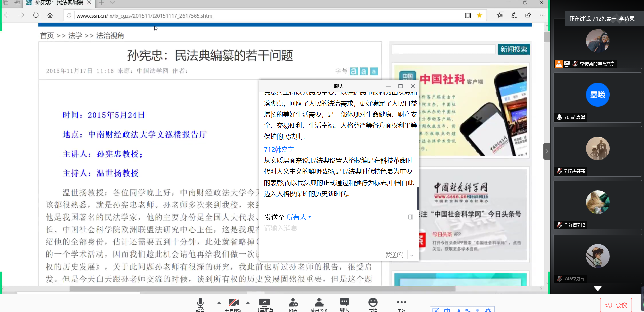Open the emoji reactions button
Viewport: 644px width, 312px height.
point(373,303)
